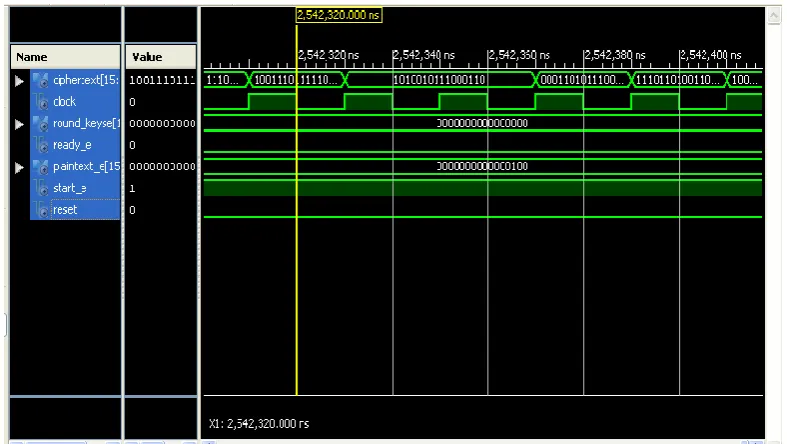Expand the cipher:ext bus signal
Image resolution: width=787 pixels, height=444 pixels.
pyautogui.click(x=19, y=80)
